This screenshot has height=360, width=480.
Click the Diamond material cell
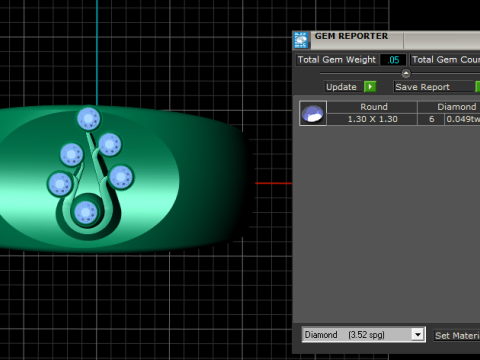point(449,107)
